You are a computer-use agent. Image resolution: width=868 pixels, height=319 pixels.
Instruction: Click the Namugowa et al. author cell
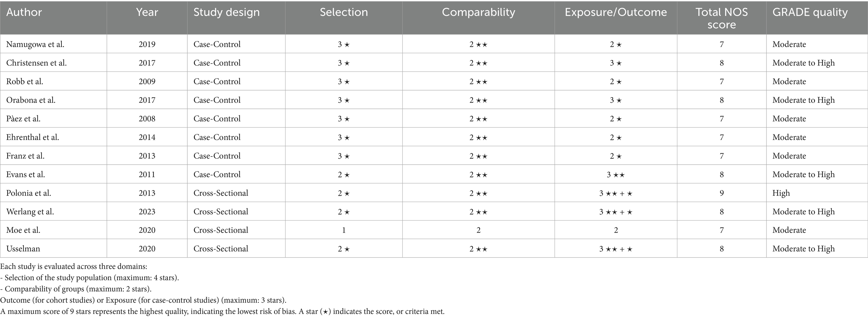point(35,44)
